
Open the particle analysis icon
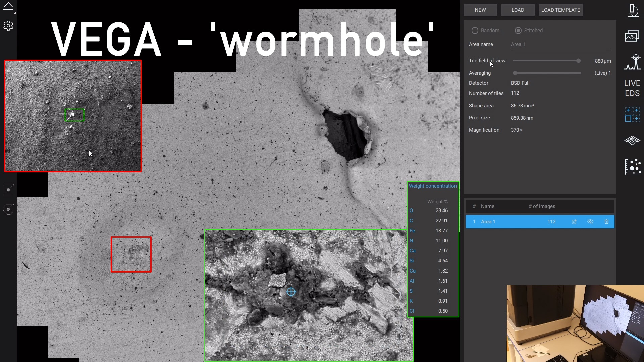[x=633, y=166]
